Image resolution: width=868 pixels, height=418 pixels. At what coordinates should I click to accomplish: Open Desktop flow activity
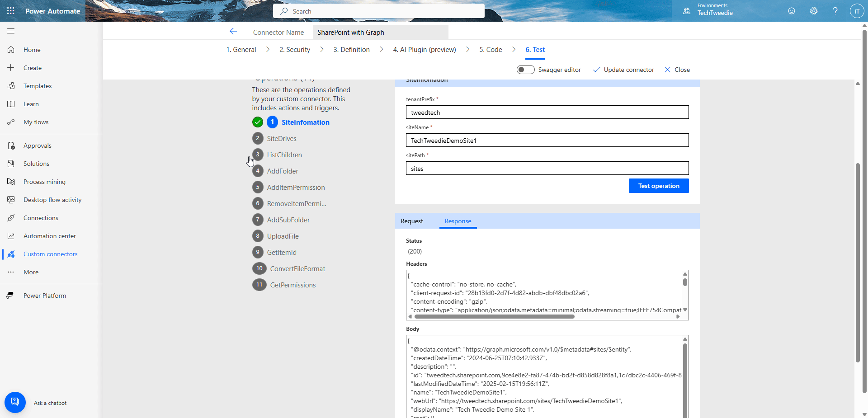[x=52, y=199]
